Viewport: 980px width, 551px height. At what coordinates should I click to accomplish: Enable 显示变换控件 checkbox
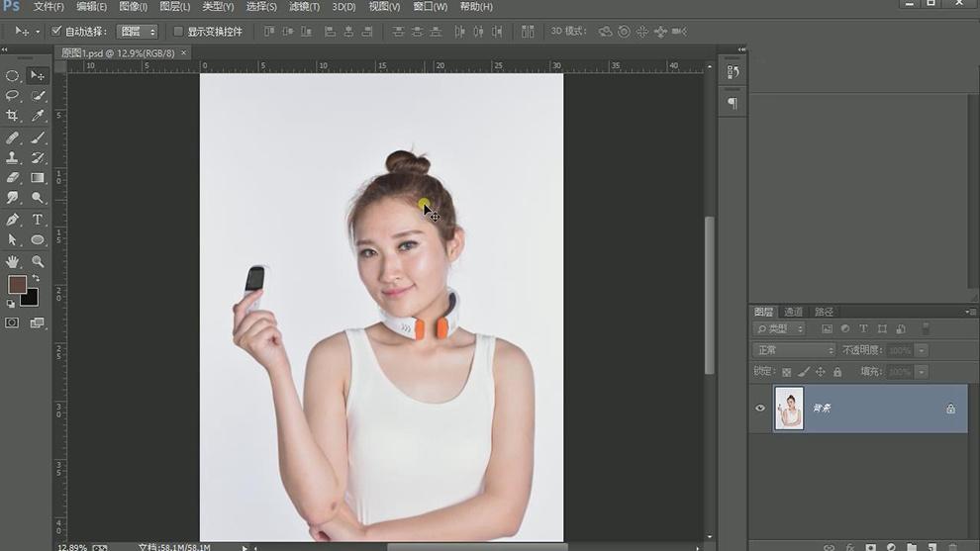tap(178, 32)
